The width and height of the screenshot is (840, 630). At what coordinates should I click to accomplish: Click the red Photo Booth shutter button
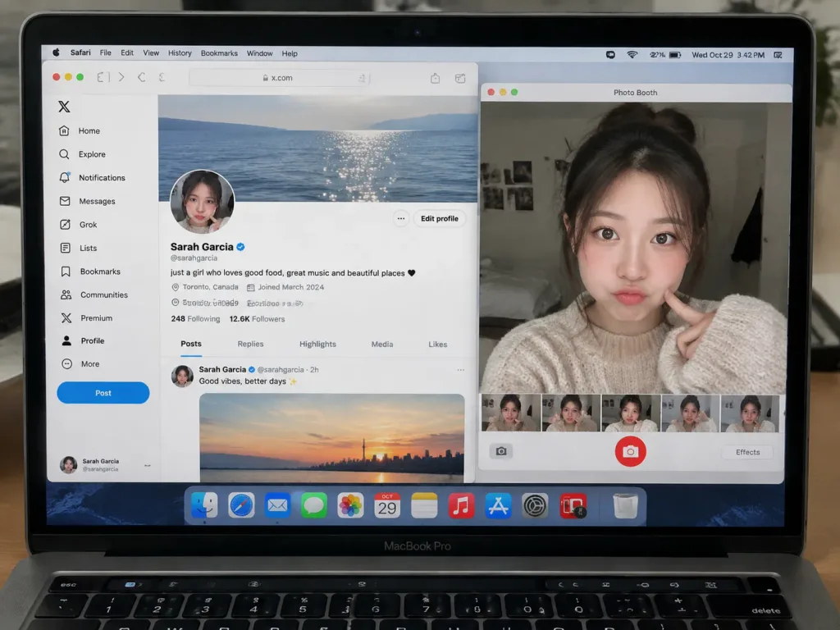click(x=630, y=452)
